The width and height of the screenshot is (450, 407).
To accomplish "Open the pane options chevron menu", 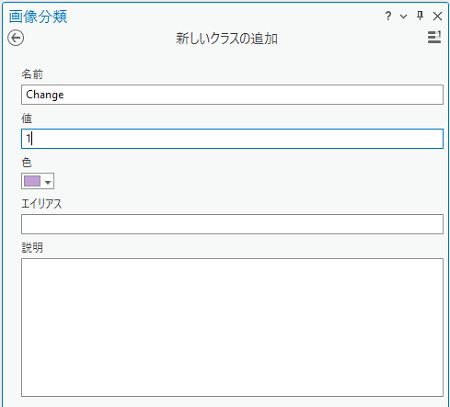I will coord(403,16).
